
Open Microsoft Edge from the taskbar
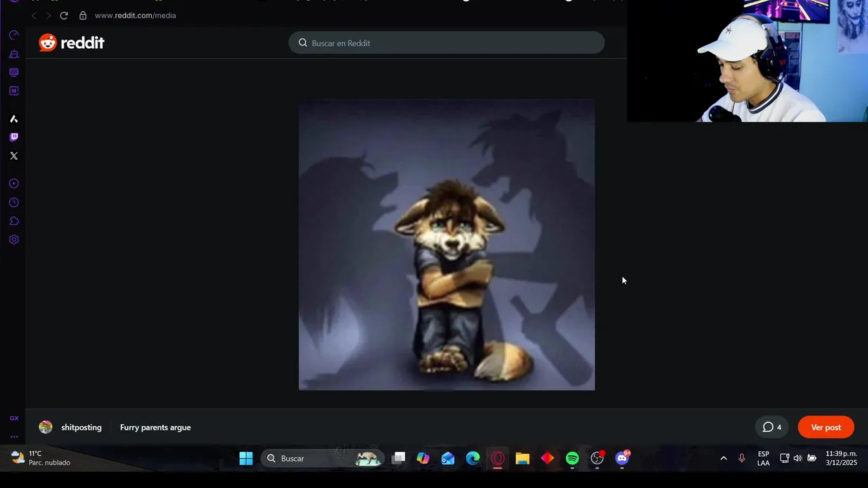pos(473,459)
